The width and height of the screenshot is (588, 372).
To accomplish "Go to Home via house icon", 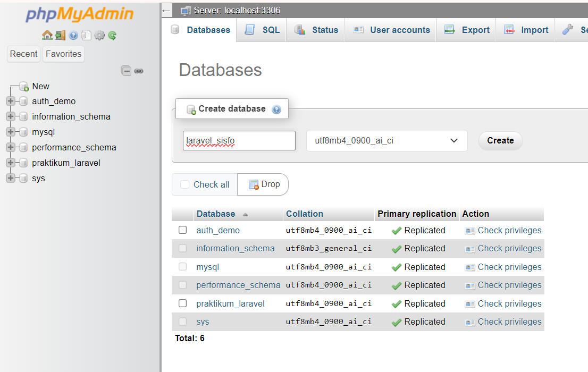I will [47, 35].
